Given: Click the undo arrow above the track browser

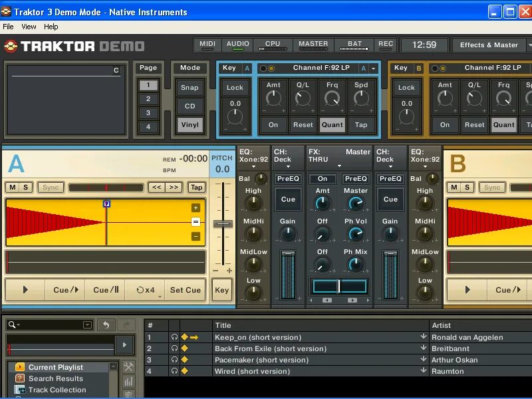Looking at the screenshot, I should point(106,324).
